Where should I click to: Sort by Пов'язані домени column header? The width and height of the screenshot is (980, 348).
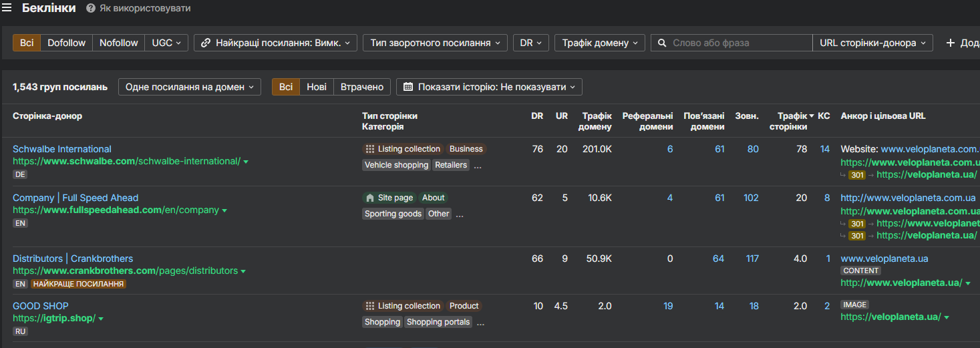704,121
